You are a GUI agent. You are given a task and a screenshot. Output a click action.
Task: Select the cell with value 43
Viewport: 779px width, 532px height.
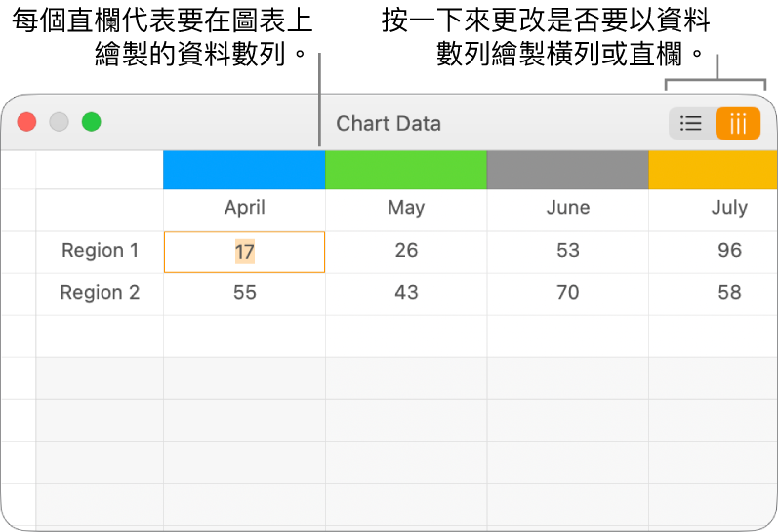(x=406, y=293)
